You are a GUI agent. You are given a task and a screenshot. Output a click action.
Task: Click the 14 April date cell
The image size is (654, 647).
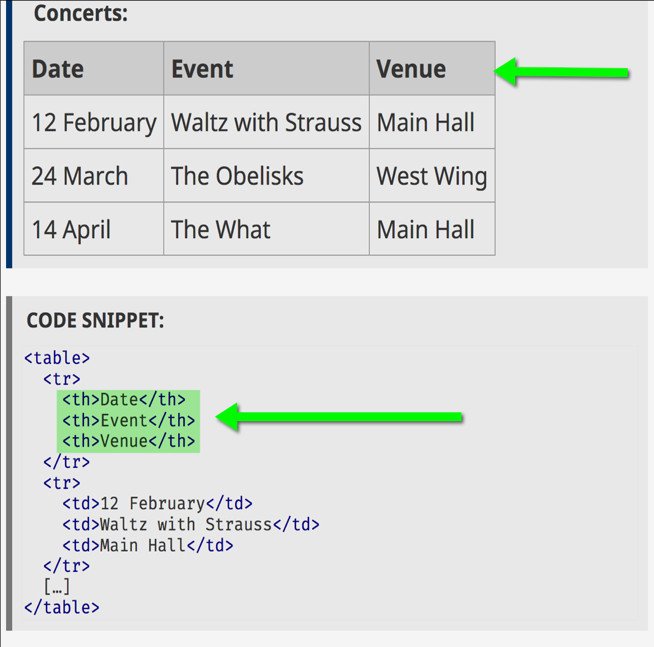click(94, 229)
